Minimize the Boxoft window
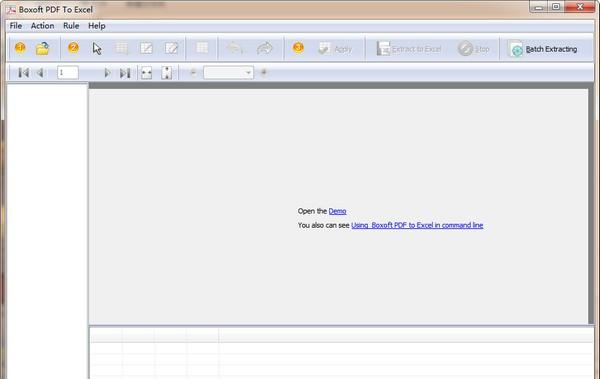 click(x=539, y=7)
